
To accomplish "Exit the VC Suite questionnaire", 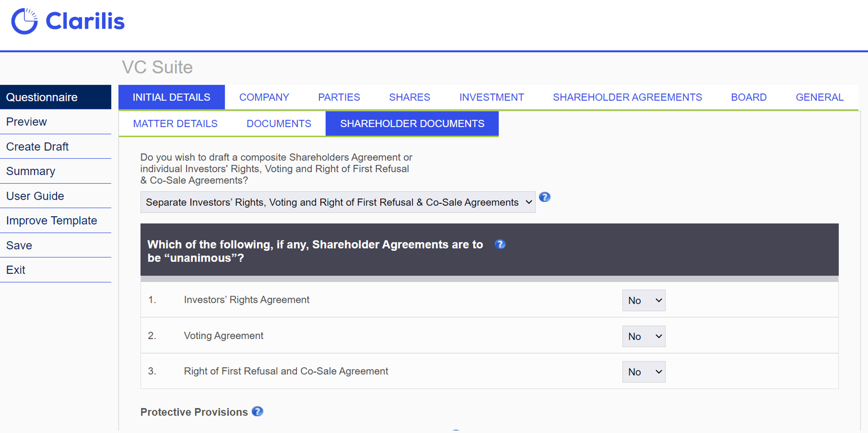I will (16, 270).
